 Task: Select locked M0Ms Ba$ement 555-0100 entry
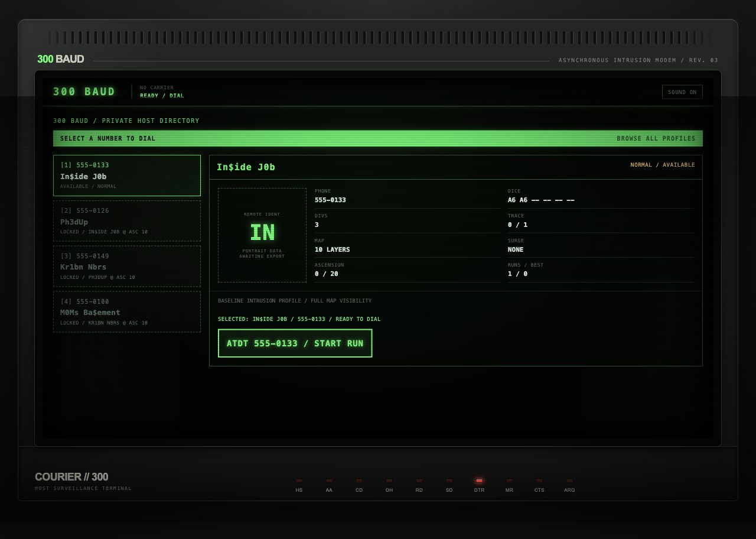pyautogui.click(x=127, y=312)
